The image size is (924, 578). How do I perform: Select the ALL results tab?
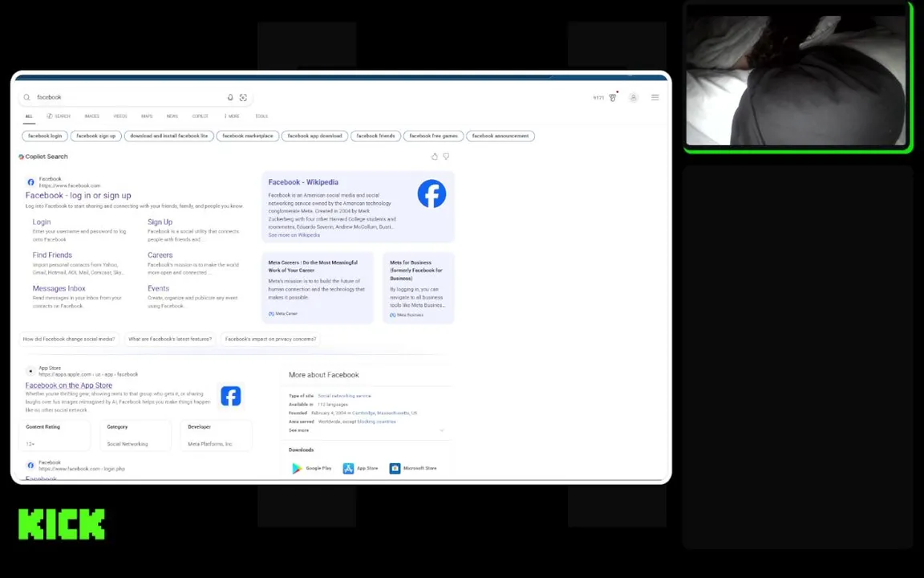tap(29, 116)
